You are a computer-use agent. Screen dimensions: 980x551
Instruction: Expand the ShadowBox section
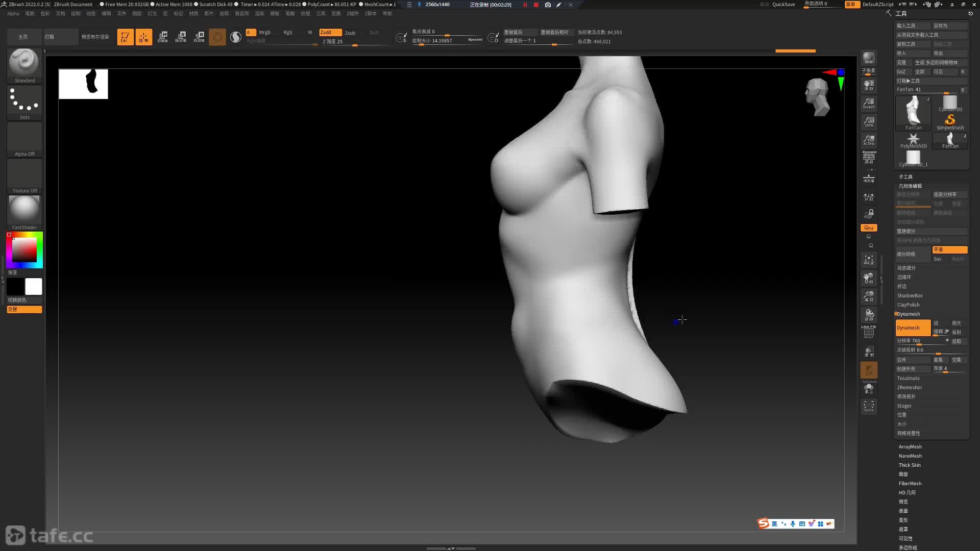(910, 296)
